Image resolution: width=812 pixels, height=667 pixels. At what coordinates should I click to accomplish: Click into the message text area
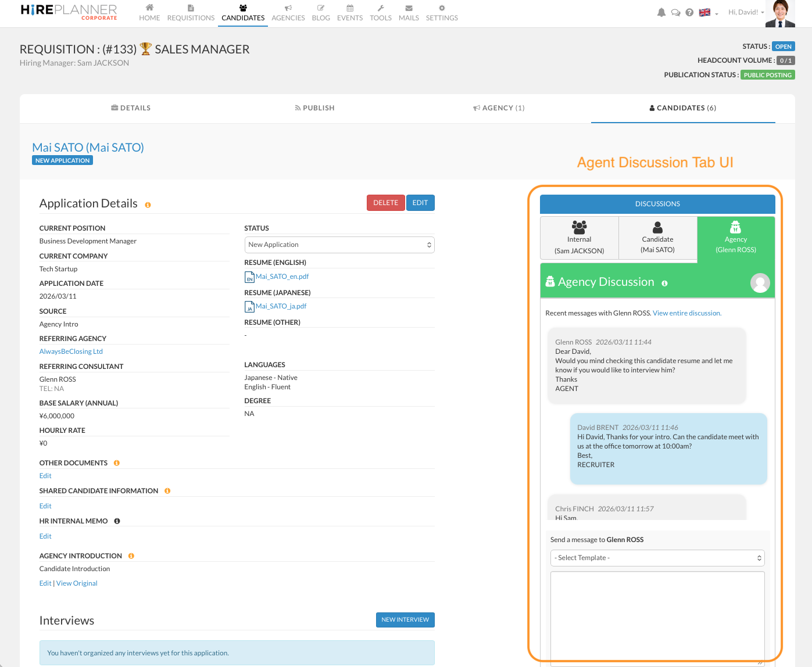657,616
